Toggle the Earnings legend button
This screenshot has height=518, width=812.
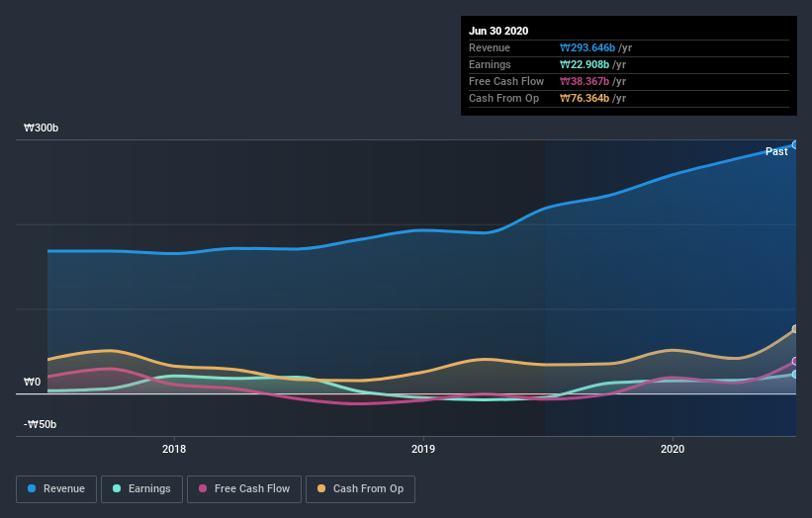(141, 489)
